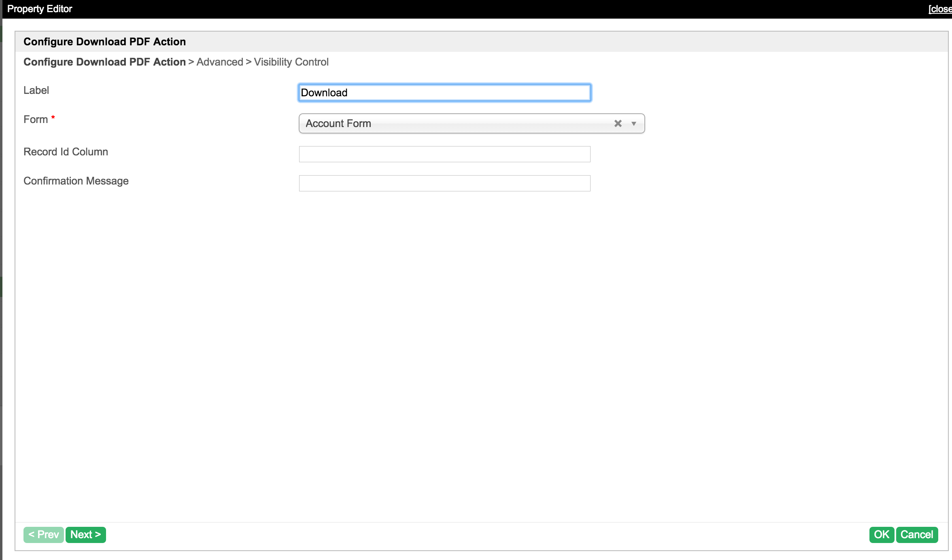The height and width of the screenshot is (560, 952).
Task: Jump to the Advanced breadcrumb page
Action: click(x=220, y=62)
